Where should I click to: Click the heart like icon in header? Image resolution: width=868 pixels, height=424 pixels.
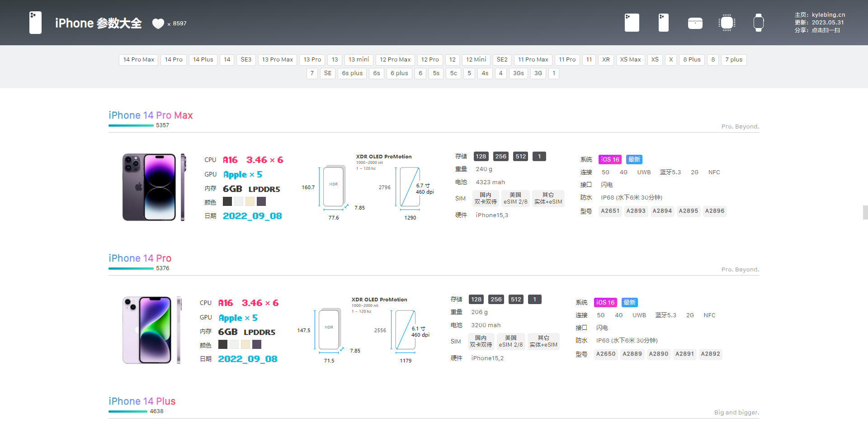[x=158, y=24]
